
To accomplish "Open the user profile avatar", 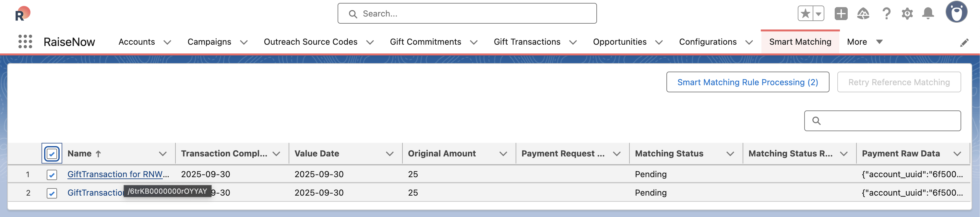I will click(956, 12).
